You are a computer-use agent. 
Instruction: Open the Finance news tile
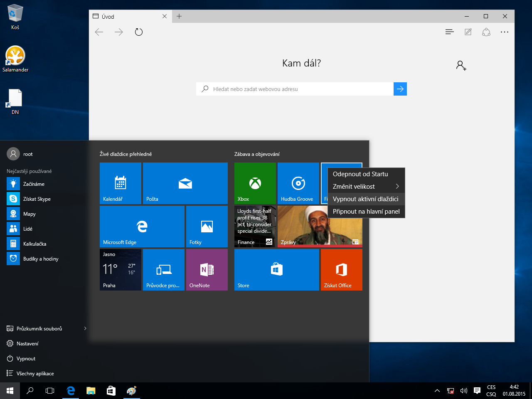[255, 227]
